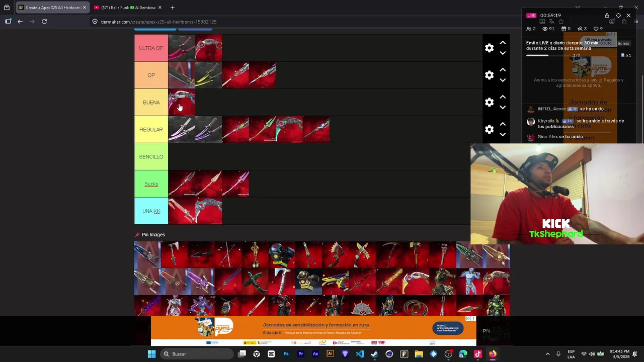Click the live mission progress bar
The height and width of the screenshot is (362, 644).
(548, 55)
